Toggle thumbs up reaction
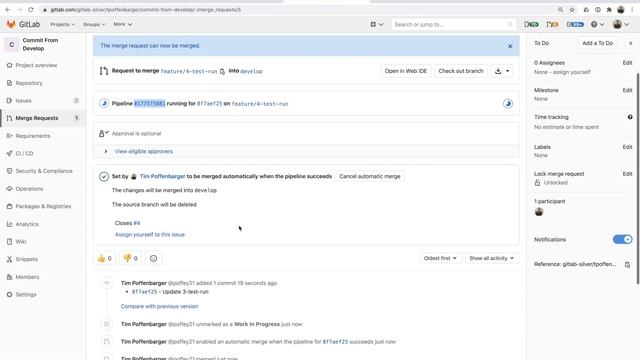Screen dimensions: 640x360 pyautogui.click(x=104, y=258)
